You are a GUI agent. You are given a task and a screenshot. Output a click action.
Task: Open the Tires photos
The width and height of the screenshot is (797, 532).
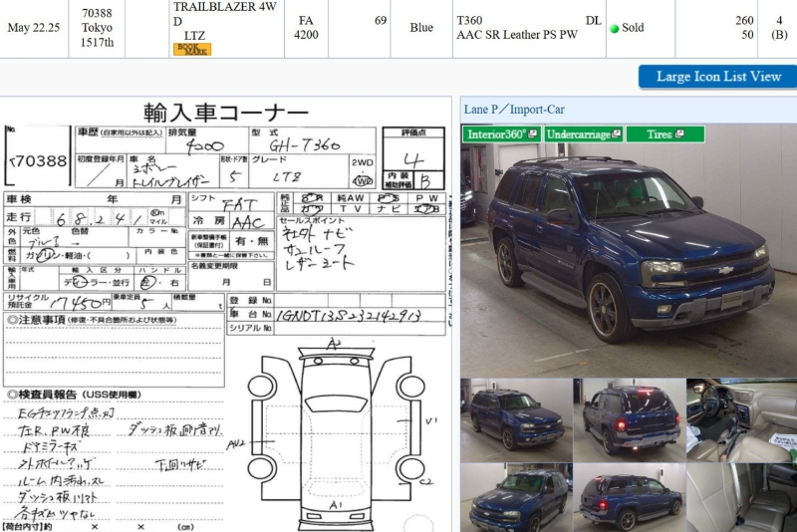[x=665, y=133]
